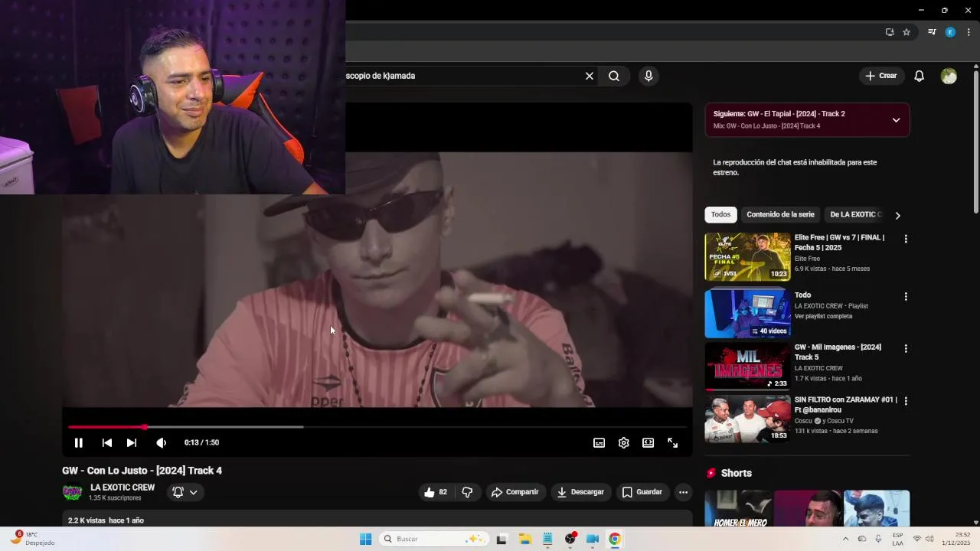980x551 pixels.
Task: Switch to Chrome on taskbar
Action: click(615, 539)
